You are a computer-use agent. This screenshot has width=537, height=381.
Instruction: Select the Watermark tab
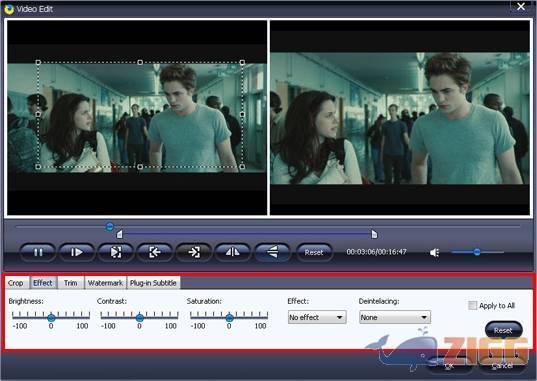[x=105, y=283]
